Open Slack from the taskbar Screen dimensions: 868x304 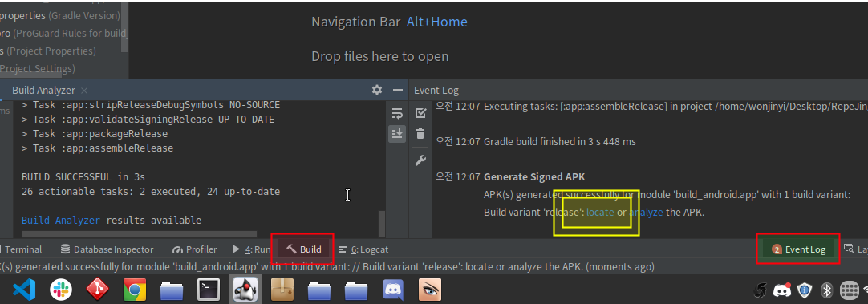[x=60, y=289]
